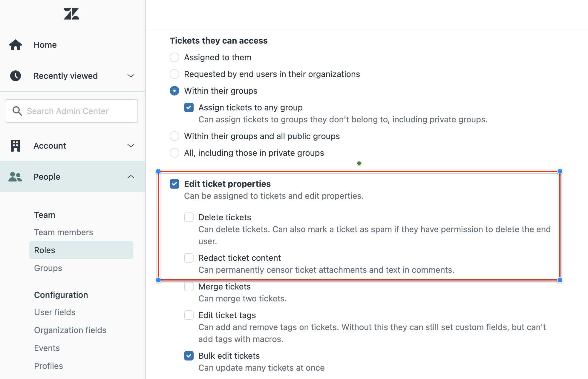
Task: Disable Bulk edit tickets checkbox
Action: click(x=189, y=356)
